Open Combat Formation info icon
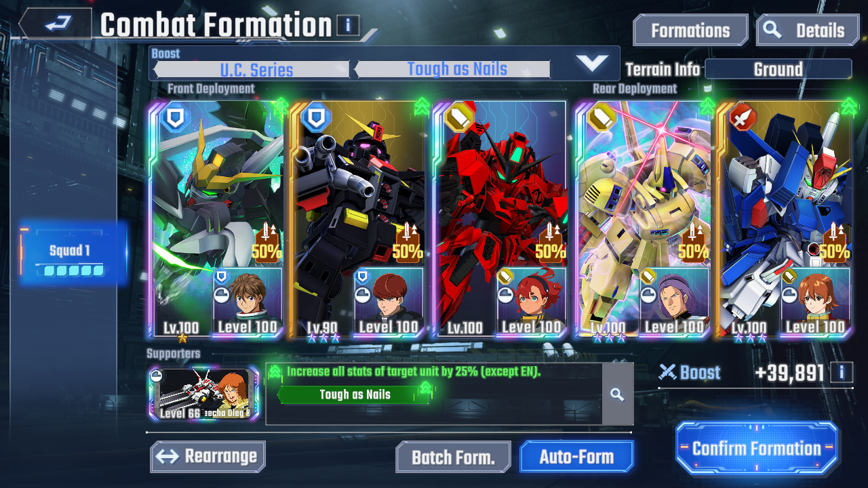Image resolution: width=868 pixels, height=488 pixels. [x=348, y=26]
